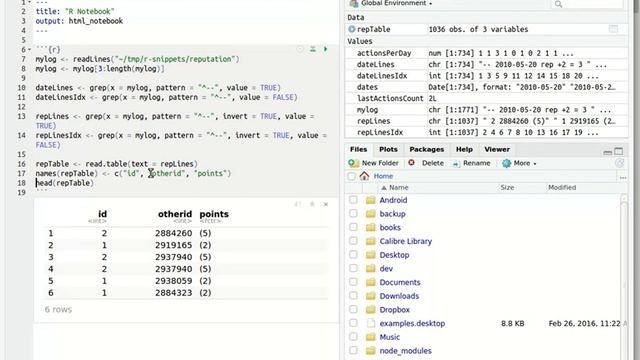Click the Rename file icon

(456, 163)
